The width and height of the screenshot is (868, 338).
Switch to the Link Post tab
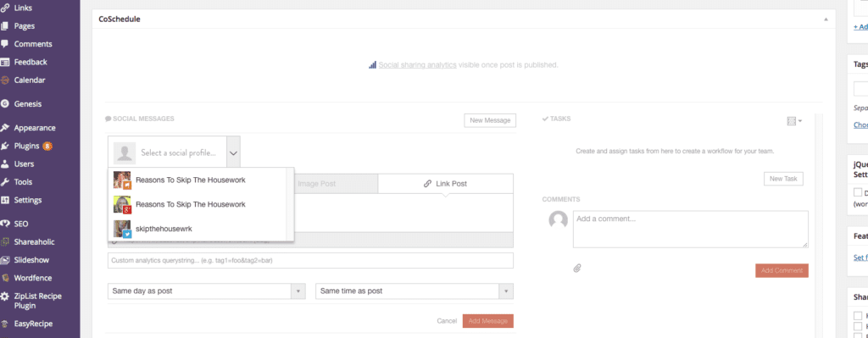[x=446, y=184]
